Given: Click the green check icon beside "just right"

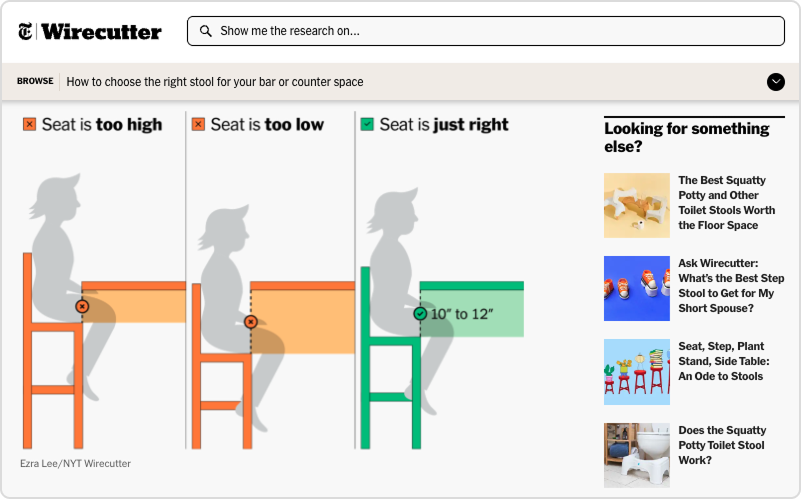Looking at the screenshot, I should pyautogui.click(x=367, y=125).
